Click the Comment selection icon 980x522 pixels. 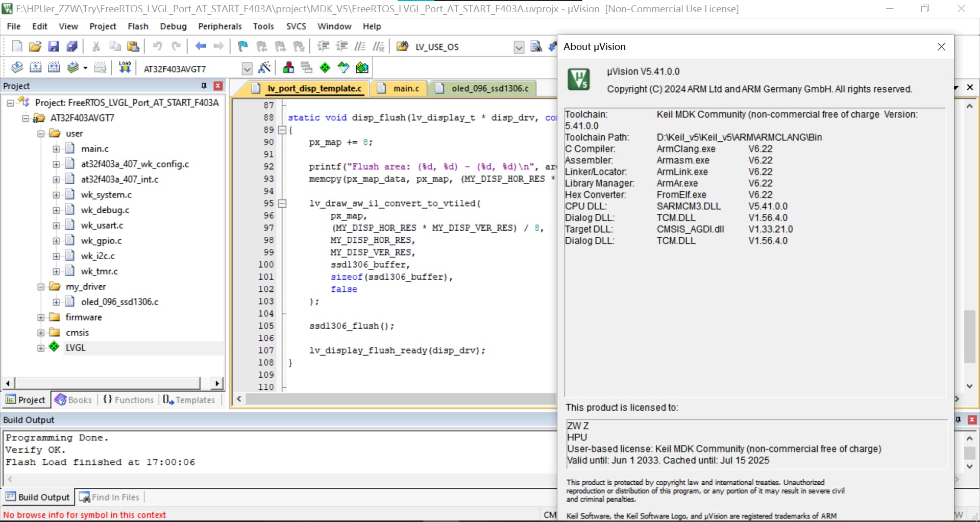click(360, 46)
